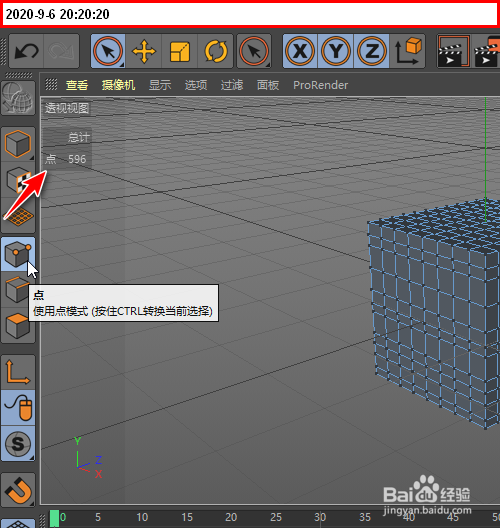This screenshot has width=500, height=528.
Task: Expand the 过滤 menu
Action: [232, 85]
